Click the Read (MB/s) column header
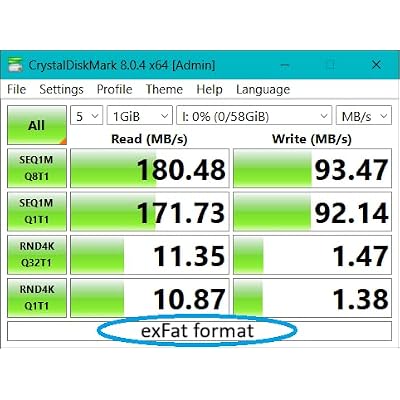 pos(149,139)
